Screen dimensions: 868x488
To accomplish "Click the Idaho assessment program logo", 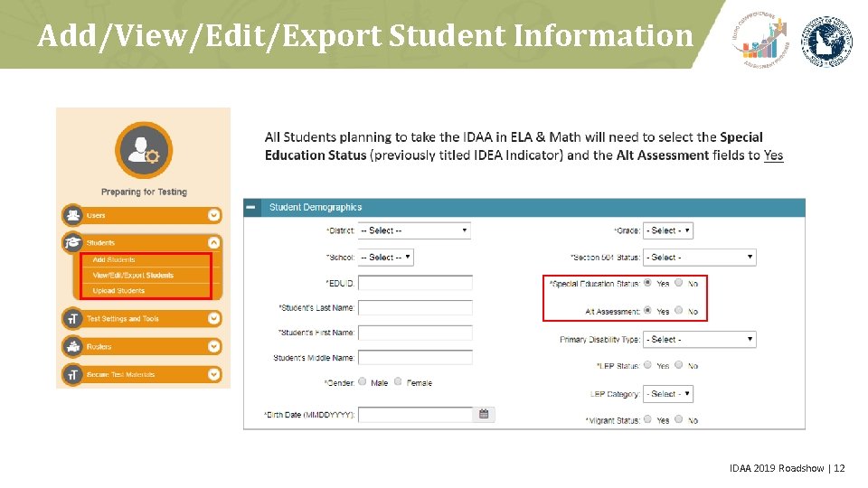I will point(760,39).
